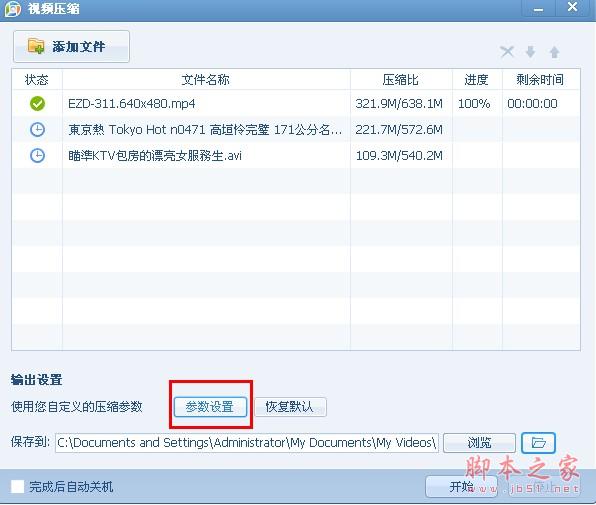Click the save path input field

coord(247,443)
